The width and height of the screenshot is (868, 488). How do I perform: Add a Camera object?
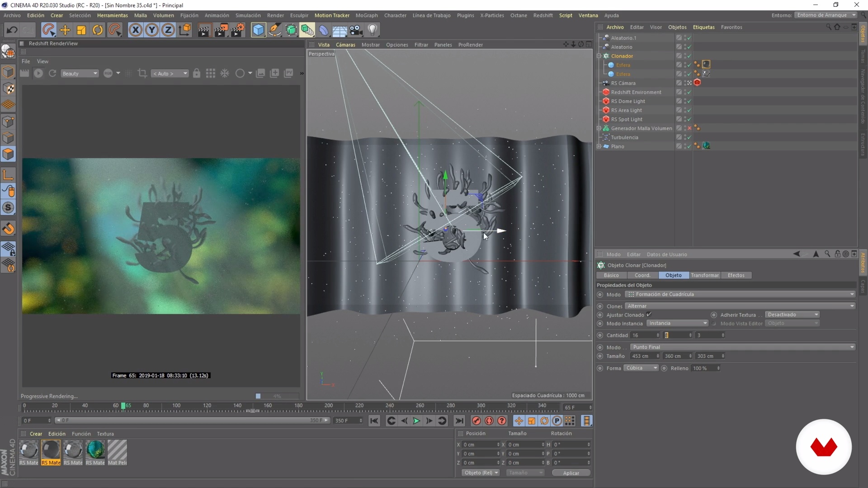(356, 30)
